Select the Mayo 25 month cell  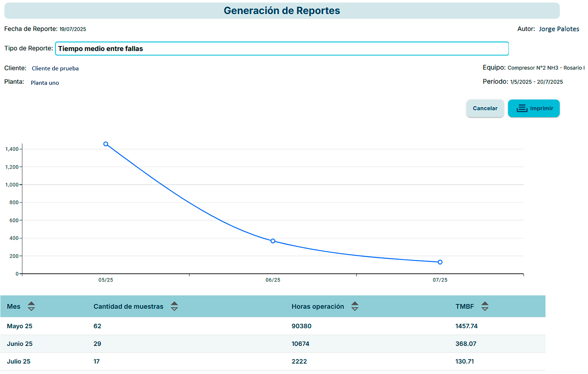(20, 326)
